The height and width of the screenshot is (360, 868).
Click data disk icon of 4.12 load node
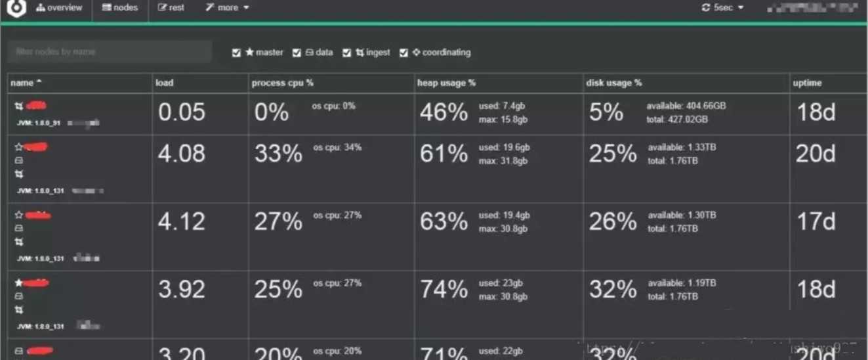[x=19, y=228]
